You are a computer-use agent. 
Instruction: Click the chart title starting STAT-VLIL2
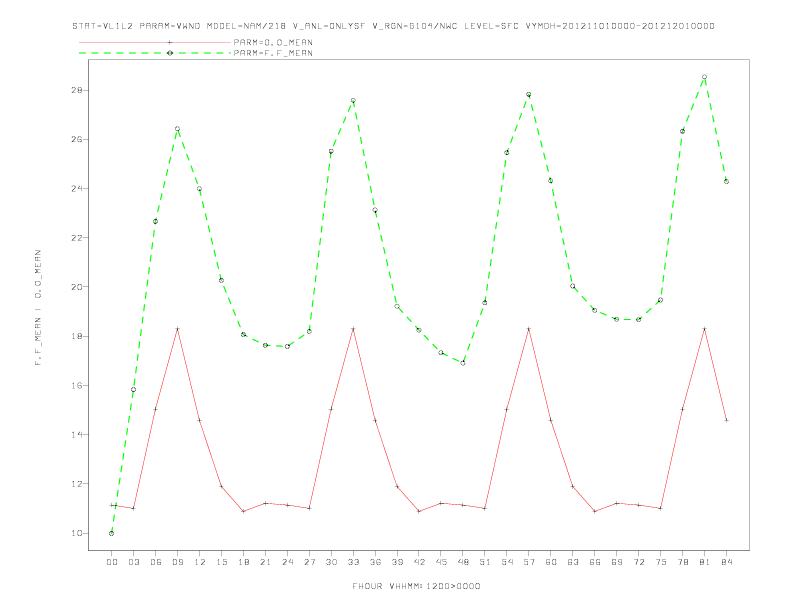click(x=393, y=26)
